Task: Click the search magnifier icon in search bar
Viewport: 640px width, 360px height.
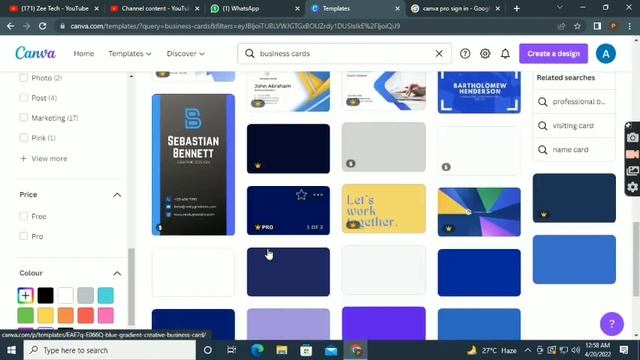Action: point(250,53)
